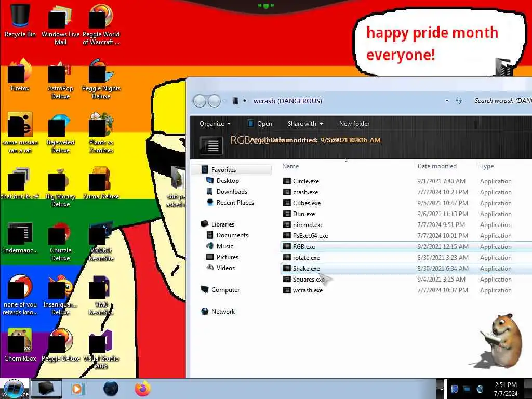Select Computer in the navigation pane
Screen dimensions: 532x399
coord(225,290)
